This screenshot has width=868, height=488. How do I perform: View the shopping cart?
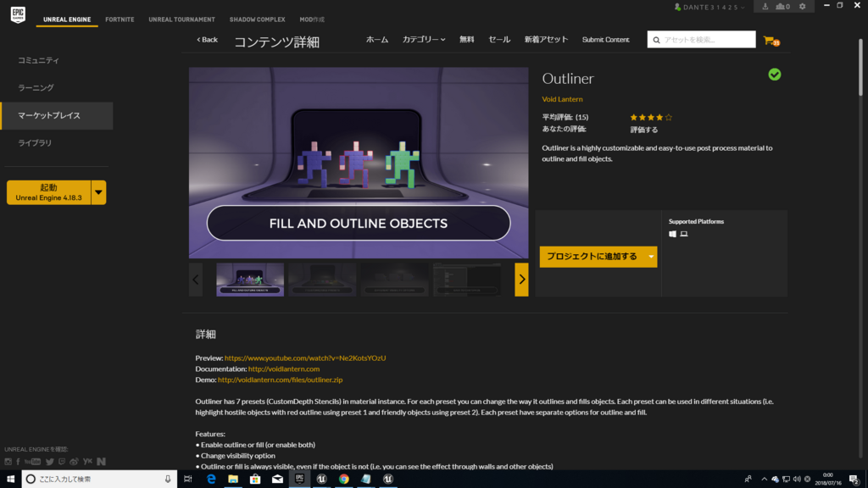click(768, 39)
